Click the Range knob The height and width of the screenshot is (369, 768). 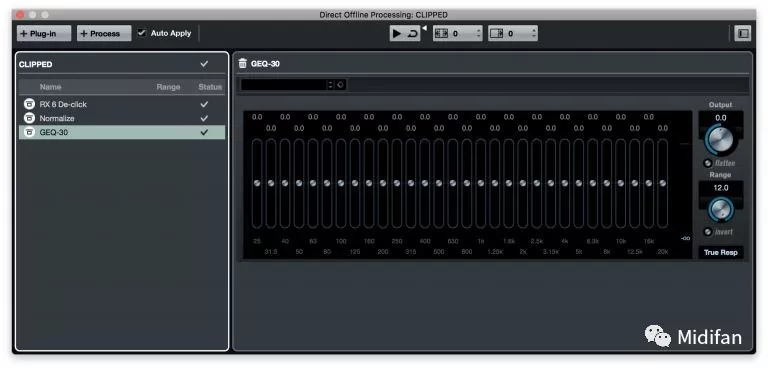click(x=721, y=209)
